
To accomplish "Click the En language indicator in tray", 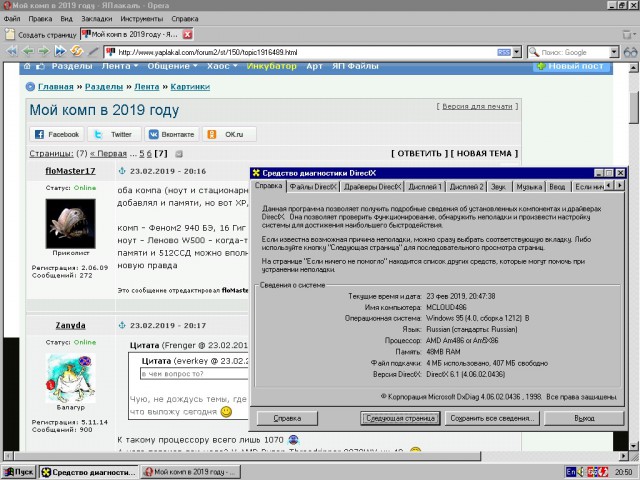I will (x=571, y=472).
